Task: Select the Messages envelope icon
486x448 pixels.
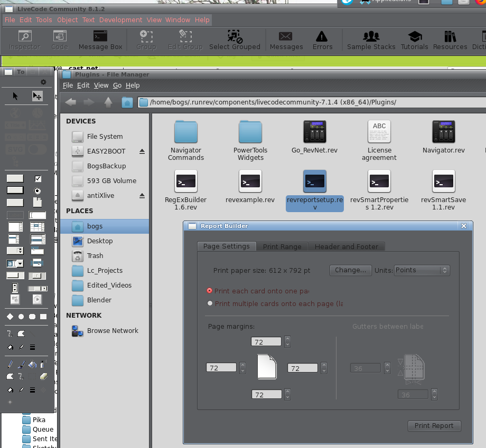Action: click(x=286, y=40)
